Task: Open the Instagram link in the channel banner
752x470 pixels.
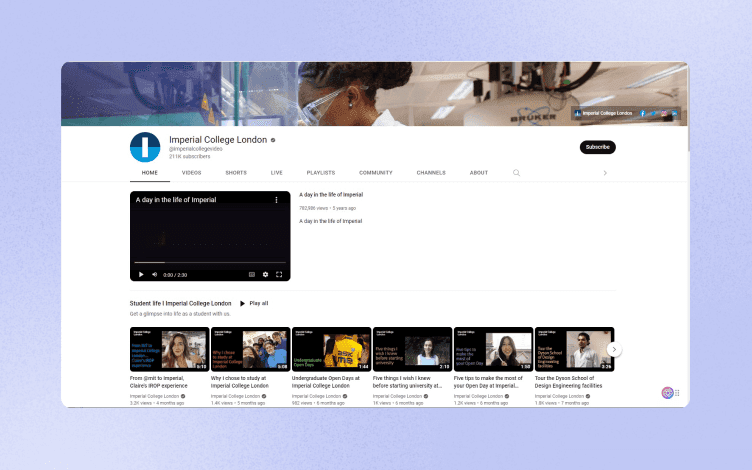Action: point(664,114)
